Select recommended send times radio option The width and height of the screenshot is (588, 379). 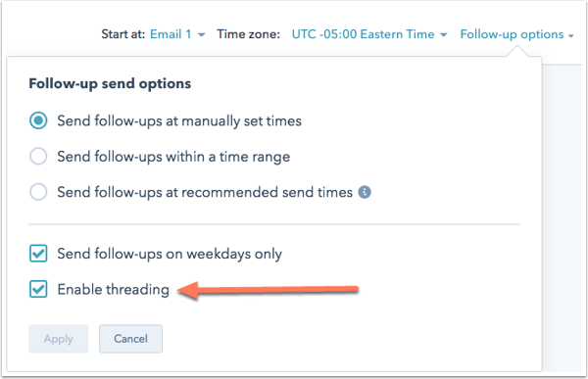[x=38, y=192]
